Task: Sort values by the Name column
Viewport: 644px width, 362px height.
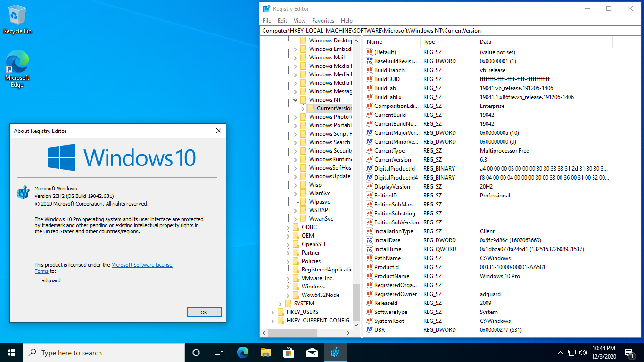Action: coord(392,42)
